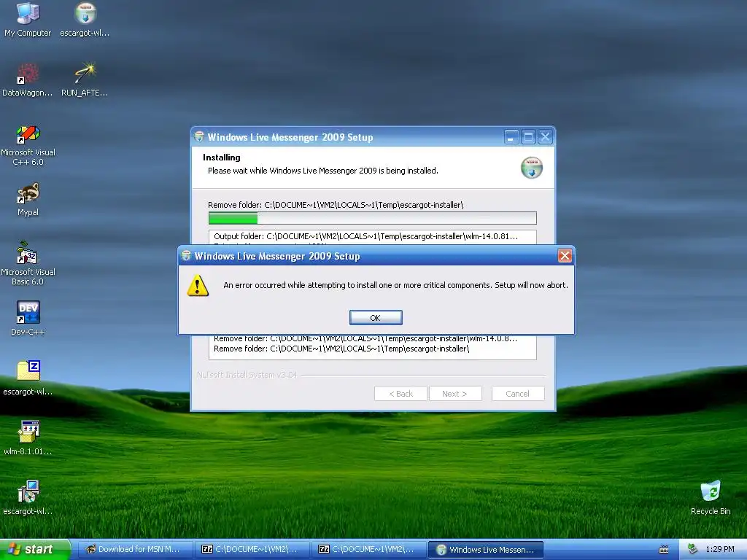
Task: Click the disabled Next button
Action: click(x=455, y=393)
